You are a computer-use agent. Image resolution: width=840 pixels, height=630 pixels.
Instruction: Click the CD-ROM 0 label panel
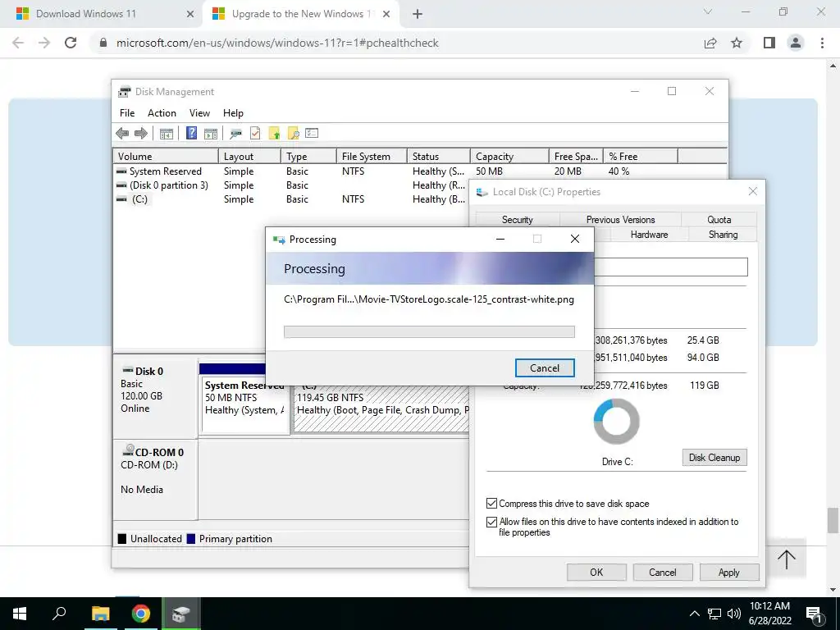tap(155, 479)
